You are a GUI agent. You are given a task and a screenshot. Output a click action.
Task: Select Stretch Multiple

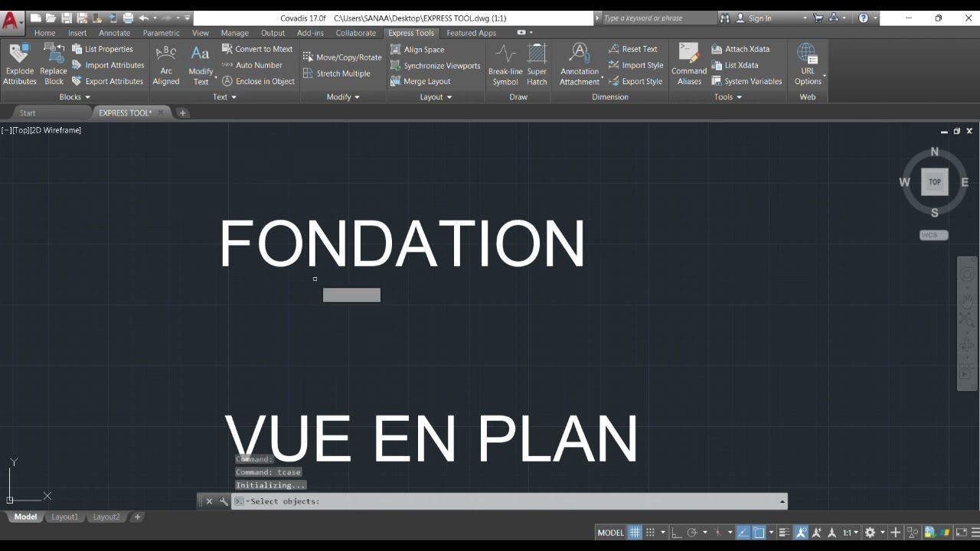tap(337, 73)
